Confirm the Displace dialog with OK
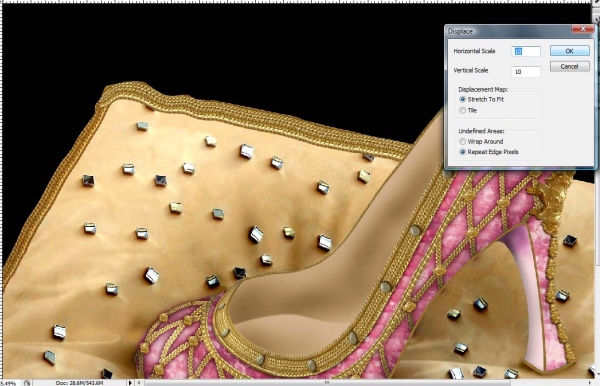Screen dimensions: 600x386 [x=569, y=50]
